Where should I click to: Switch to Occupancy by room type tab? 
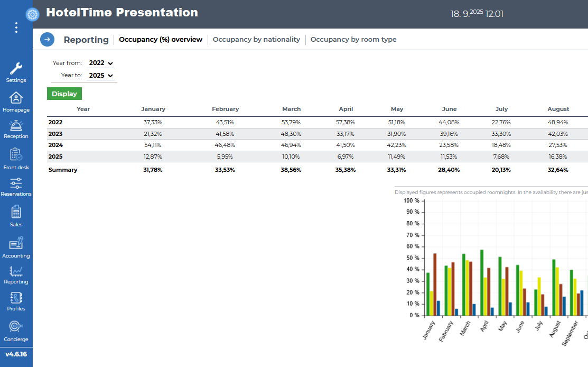(x=353, y=40)
